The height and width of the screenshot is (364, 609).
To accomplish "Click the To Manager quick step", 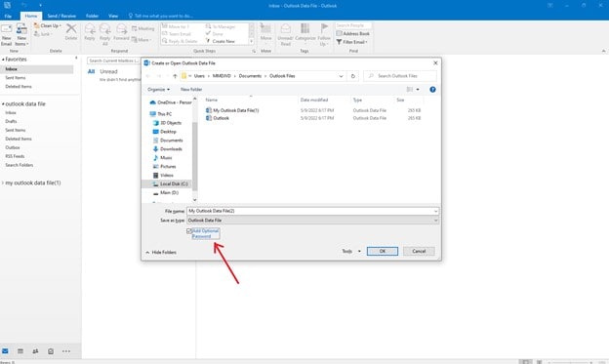I will pos(221,26).
